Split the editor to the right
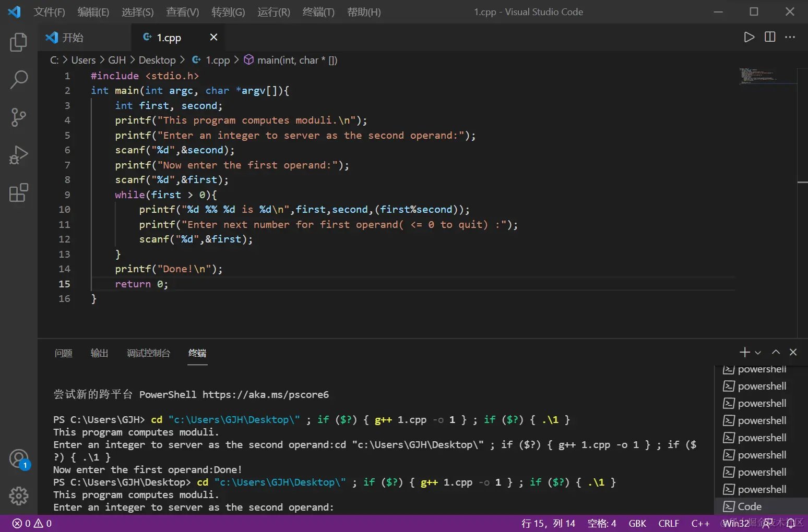 (x=770, y=37)
